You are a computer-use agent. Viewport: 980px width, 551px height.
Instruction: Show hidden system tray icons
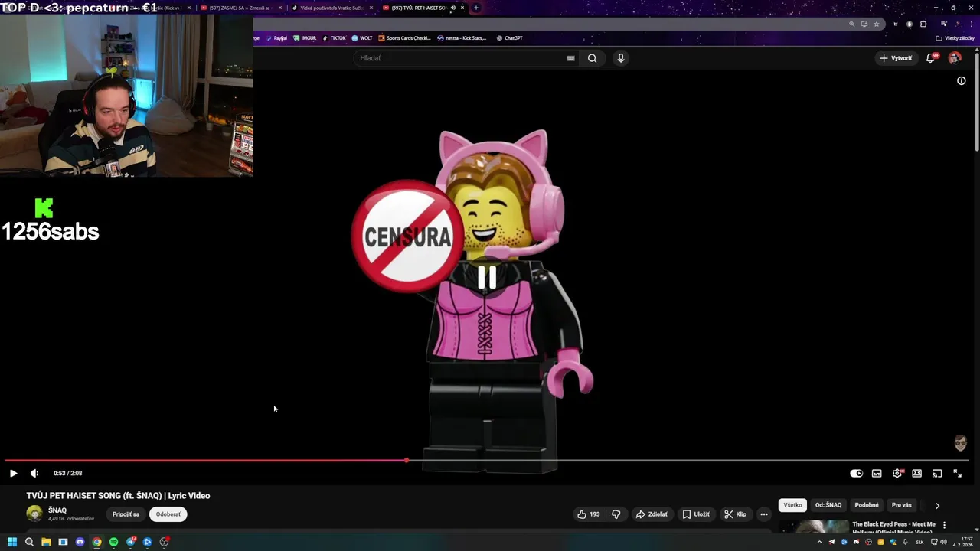[x=819, y=542]
